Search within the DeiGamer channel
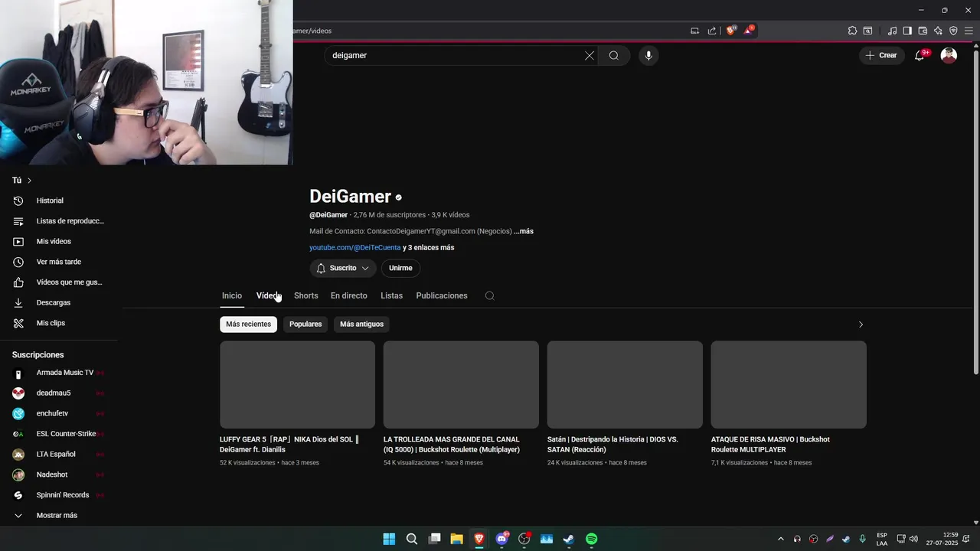The width and height of the screenshot is (980, 551). click(490, 295)
